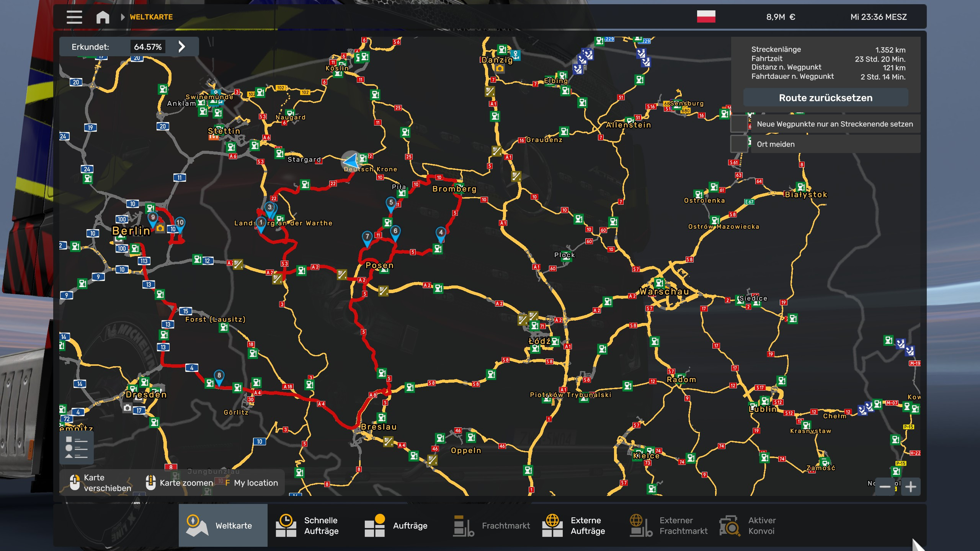Click waypoint marker 4 on the route
Viewport: 980px width, 551px height.
[441, 233]
